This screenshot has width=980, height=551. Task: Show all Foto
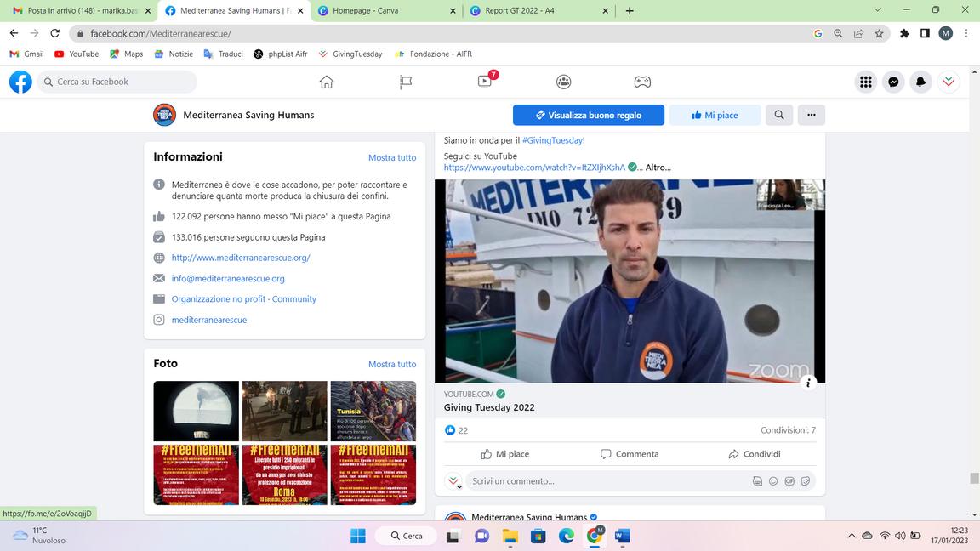click(392, 364)
